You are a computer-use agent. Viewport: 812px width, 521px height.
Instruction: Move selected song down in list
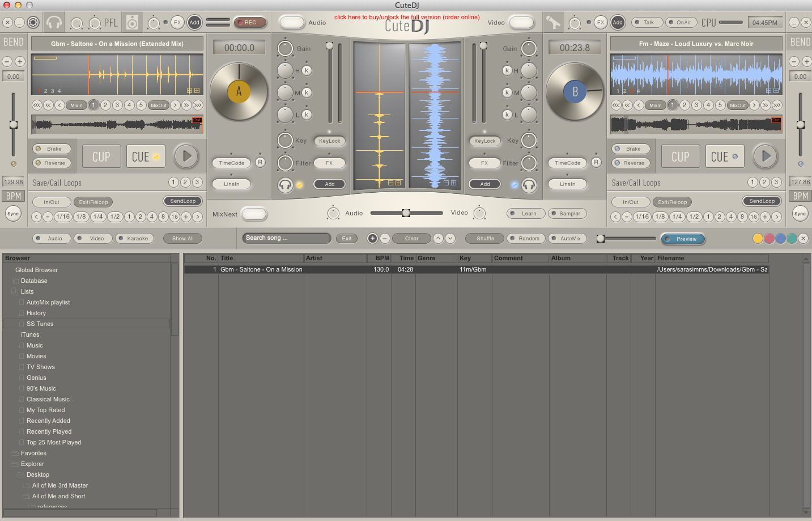pos(450,238)
